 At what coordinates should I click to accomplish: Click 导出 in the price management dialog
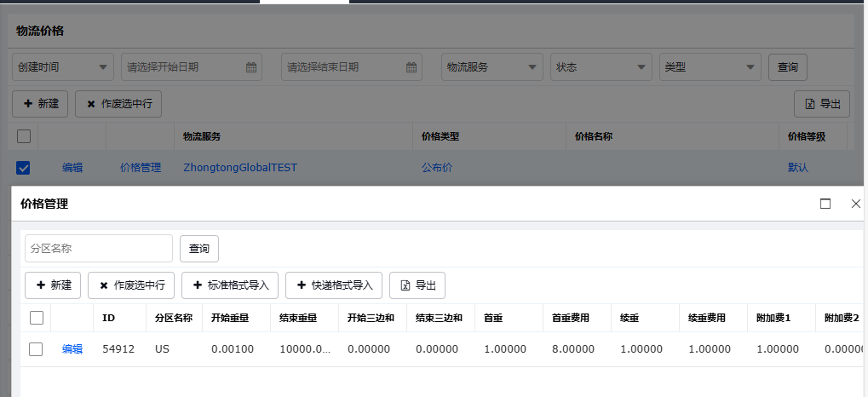point(417,285)
